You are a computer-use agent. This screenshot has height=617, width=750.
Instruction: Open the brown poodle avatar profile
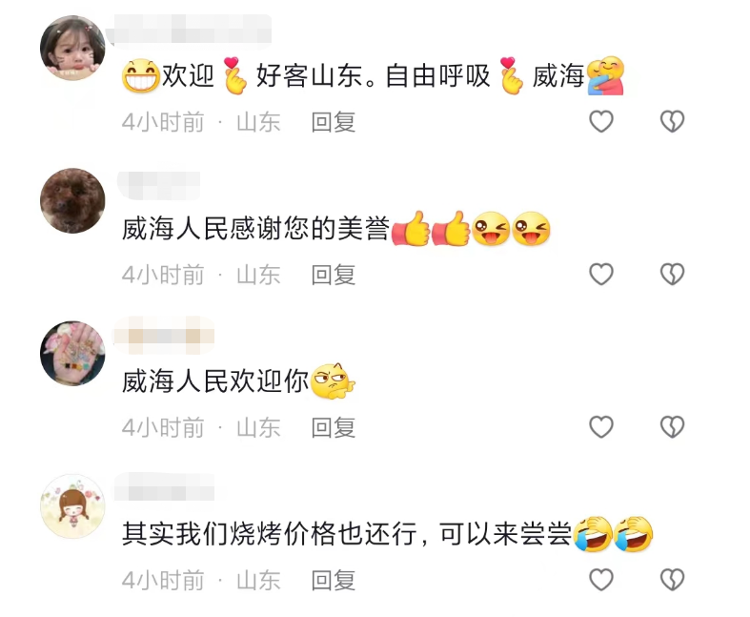point(73,201)
